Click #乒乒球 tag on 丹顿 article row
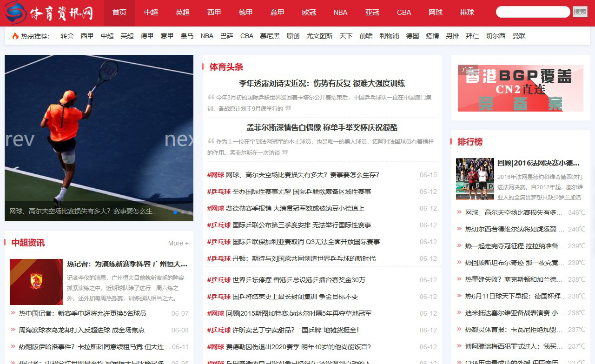595x364 pixels. click(218, 258)
